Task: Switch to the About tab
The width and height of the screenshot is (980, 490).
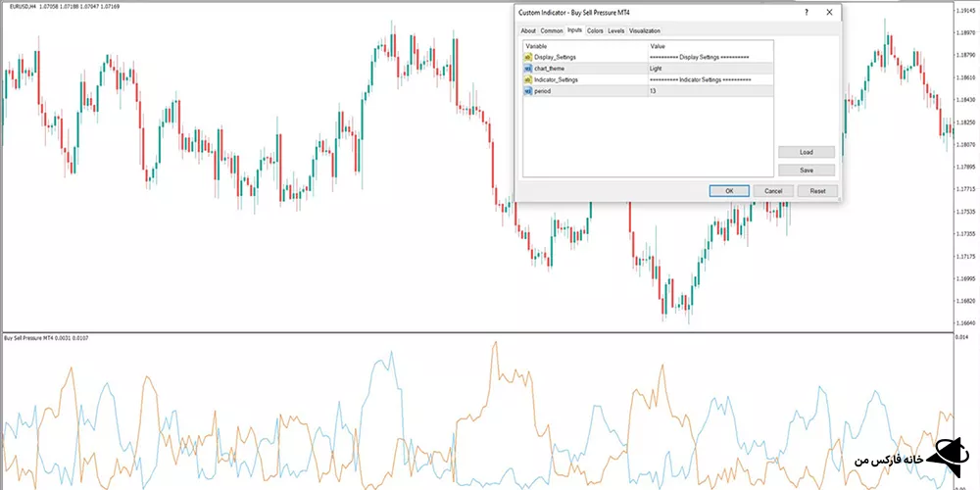Action: coord(528,30)
